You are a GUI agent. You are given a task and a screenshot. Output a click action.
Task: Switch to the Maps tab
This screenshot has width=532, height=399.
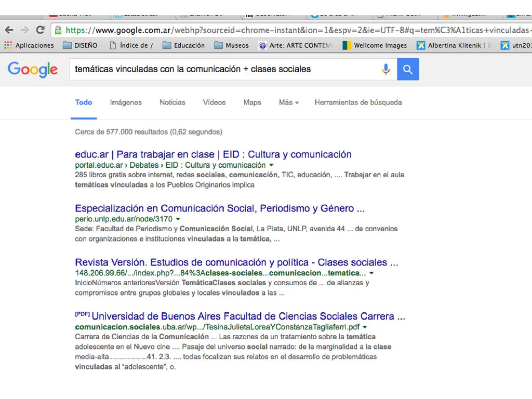coord(252,102)
